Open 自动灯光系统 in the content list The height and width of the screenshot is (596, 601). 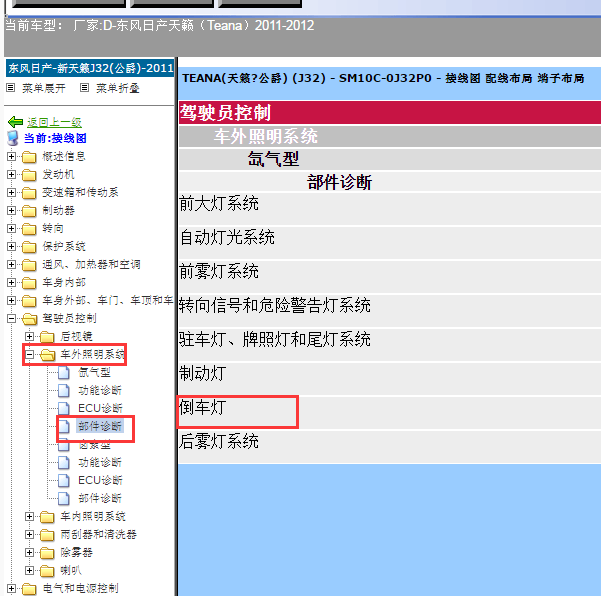pyautogui.click(x=227, y=238)
